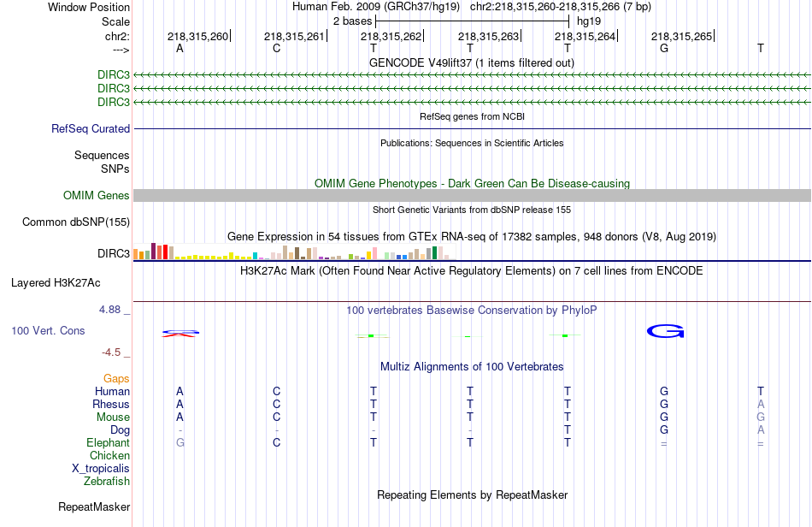Viewport: 812px width, 527px height.
Task: Click the Sequences track label
Action: click(x=102, y=155)
